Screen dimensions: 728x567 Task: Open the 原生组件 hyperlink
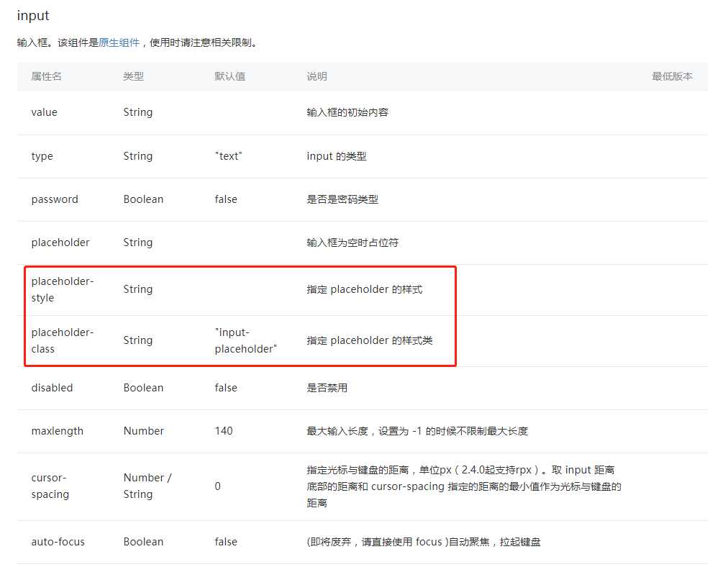[x=119, y=42]
